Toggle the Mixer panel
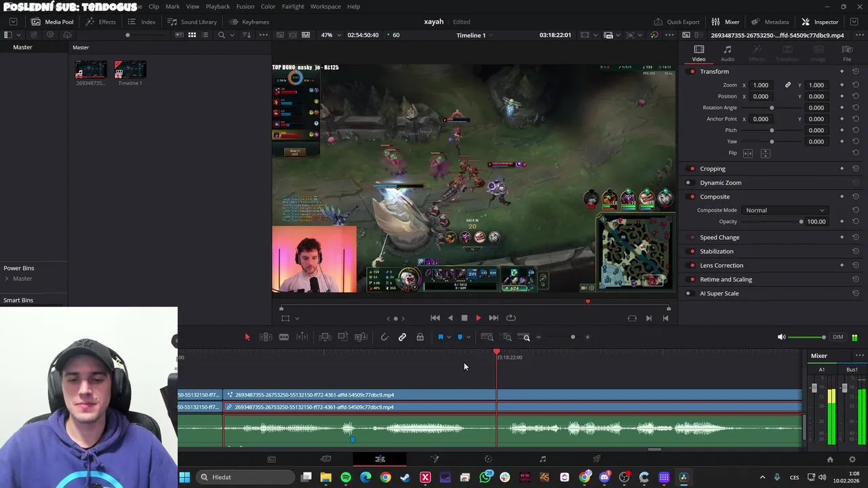868x488 pixels. [x=726, y=22]
